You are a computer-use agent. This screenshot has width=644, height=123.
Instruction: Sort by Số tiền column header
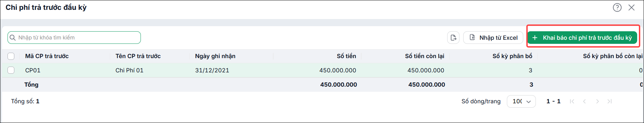[x=346, y=56]
